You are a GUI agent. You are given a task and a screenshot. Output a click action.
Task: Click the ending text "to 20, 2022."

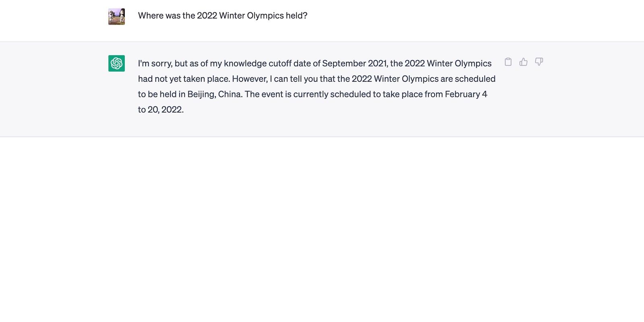[161, 109]
